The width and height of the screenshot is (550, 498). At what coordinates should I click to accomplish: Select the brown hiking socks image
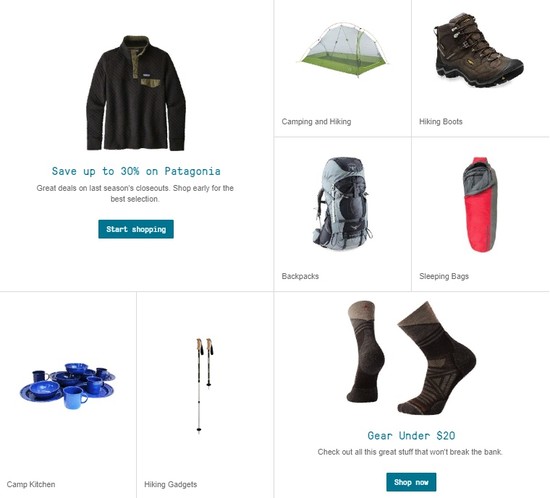[x=411, y=357]
